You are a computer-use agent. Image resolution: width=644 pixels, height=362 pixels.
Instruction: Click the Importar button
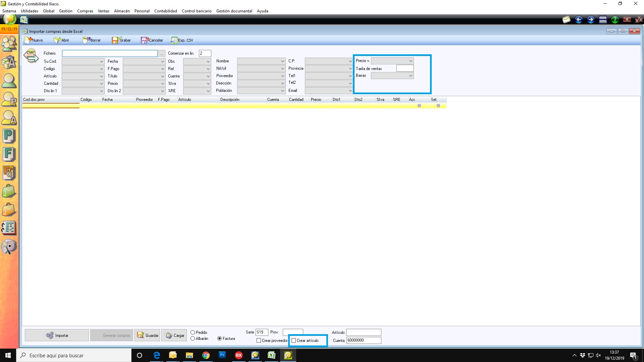(x=57, y=335)
